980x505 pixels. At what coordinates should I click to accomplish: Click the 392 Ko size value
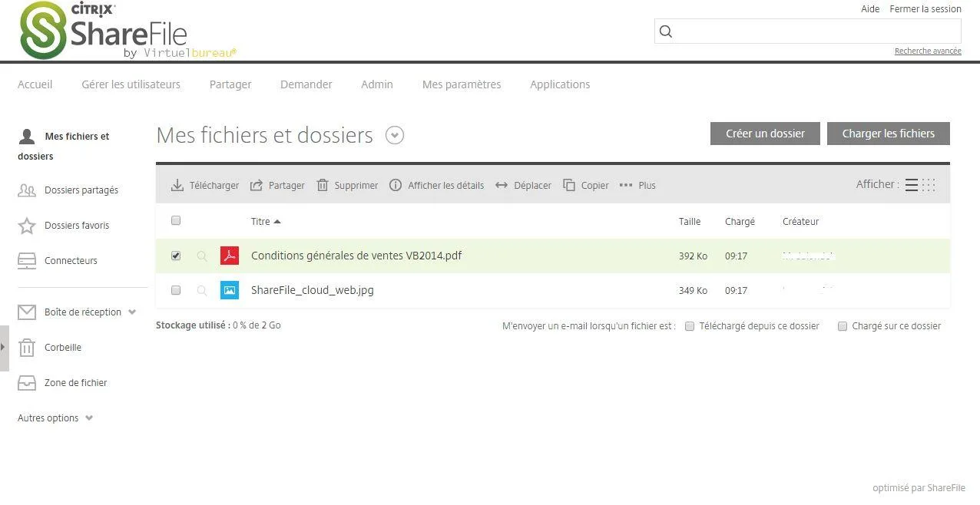click(x=693, y=256)
